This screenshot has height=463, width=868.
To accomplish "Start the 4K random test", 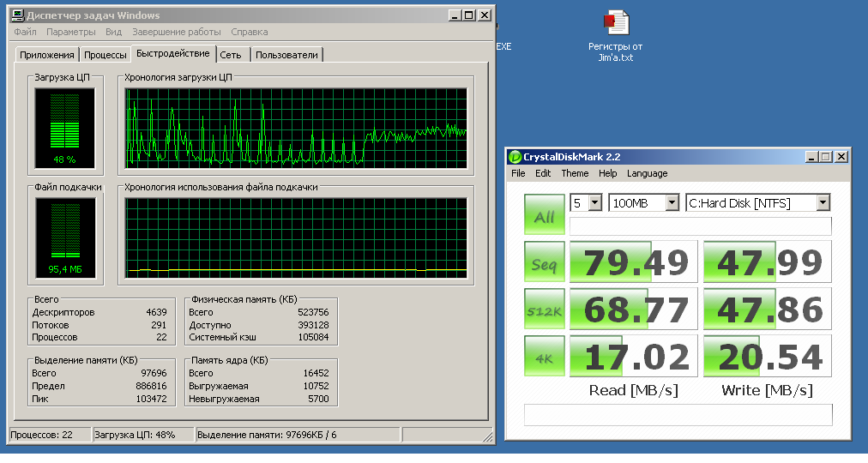I will tap(544, 356).
